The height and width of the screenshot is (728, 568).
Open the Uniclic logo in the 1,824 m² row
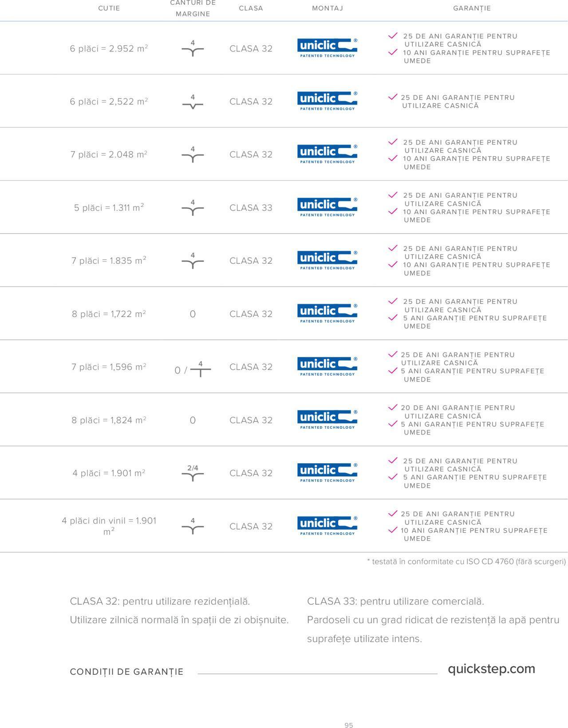click(x=327, y=419)
